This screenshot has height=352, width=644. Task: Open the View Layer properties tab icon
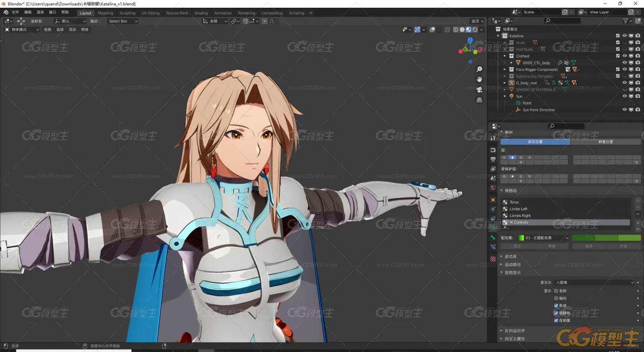point(493,169)
